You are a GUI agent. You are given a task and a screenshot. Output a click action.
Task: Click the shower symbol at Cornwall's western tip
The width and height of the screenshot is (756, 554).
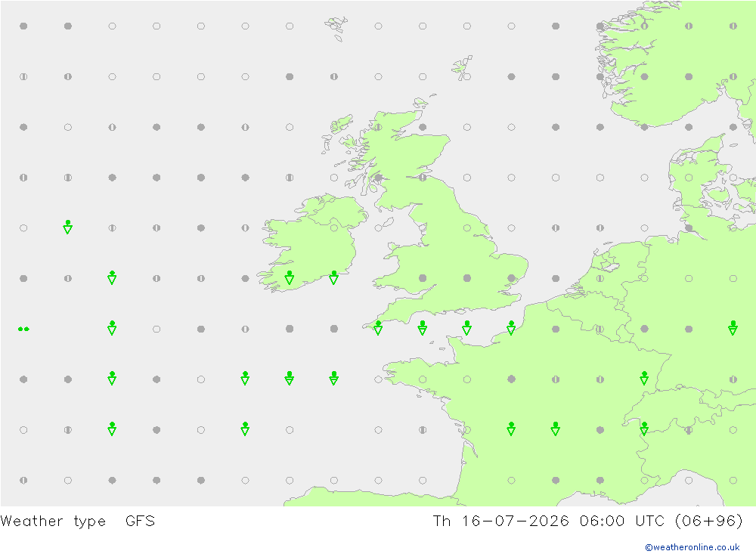tap(378, 328)
